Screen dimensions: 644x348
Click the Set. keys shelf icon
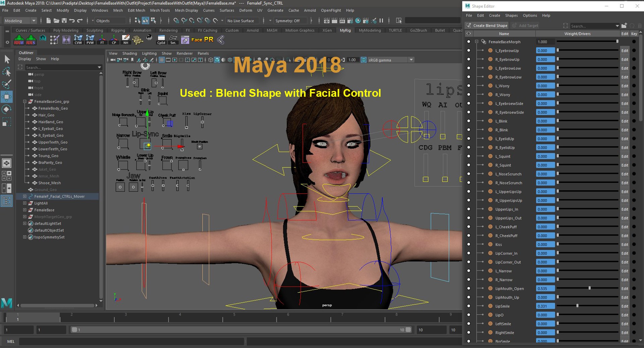click(173, 40)
